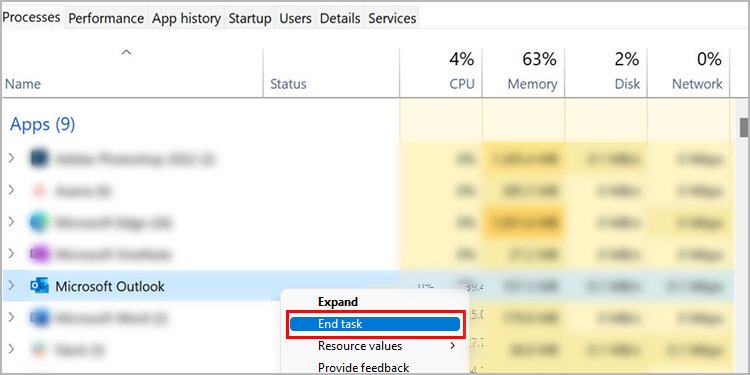750x375 pixels.
Task: Switch to the Processes tab
Action: tap(33, 18)
